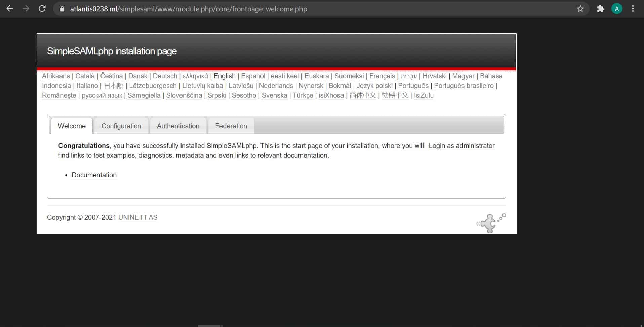The image size is (644, 327).
Task: Switch language to Românește
Action: point(59,95)
